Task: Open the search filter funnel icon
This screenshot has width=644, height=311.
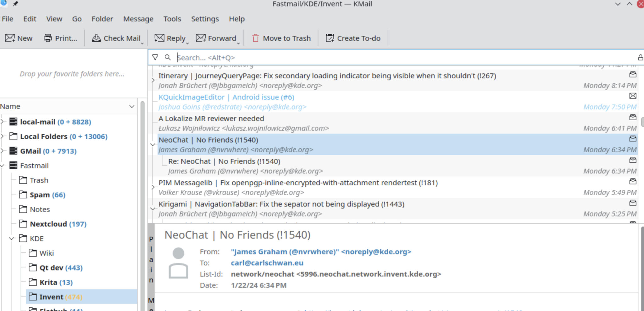Action: coord(155,57)
